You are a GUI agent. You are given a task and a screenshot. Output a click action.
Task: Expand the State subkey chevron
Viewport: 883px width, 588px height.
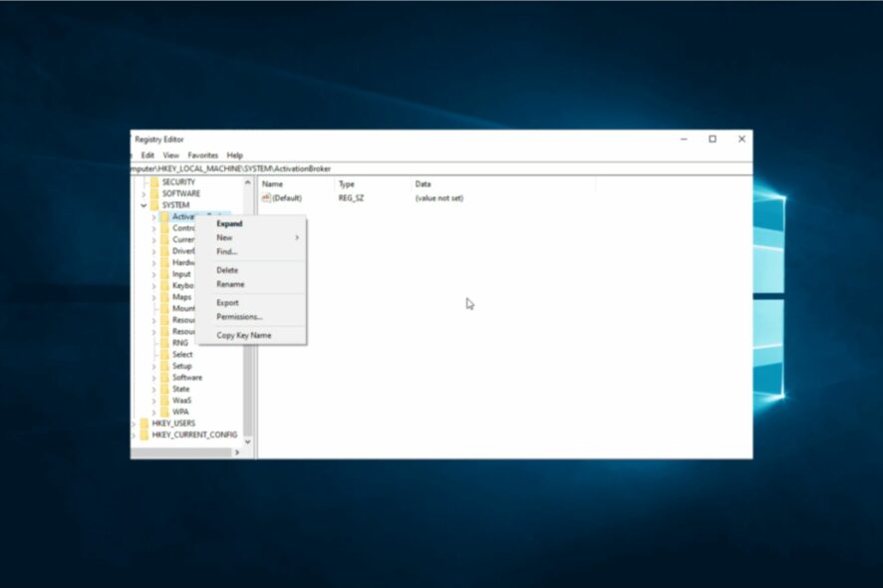pos(153,390)
